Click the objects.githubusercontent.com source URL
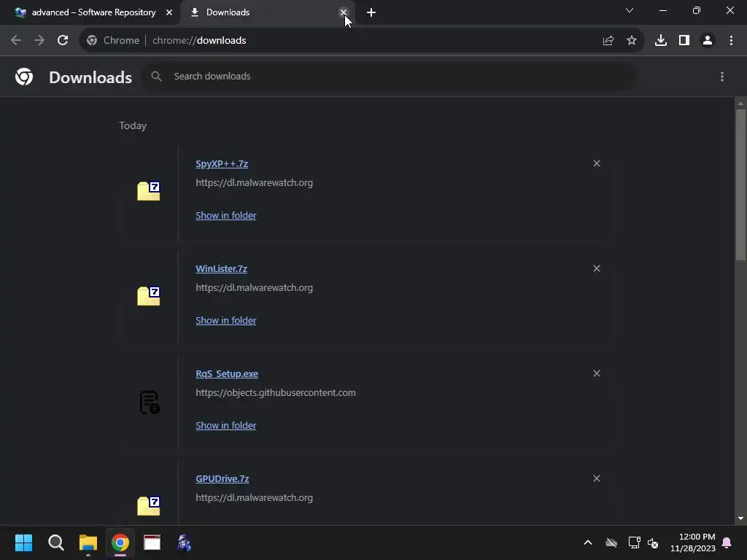Image resolution: width=747 pixels, height=560 pixels. click(x=275, y=393)
